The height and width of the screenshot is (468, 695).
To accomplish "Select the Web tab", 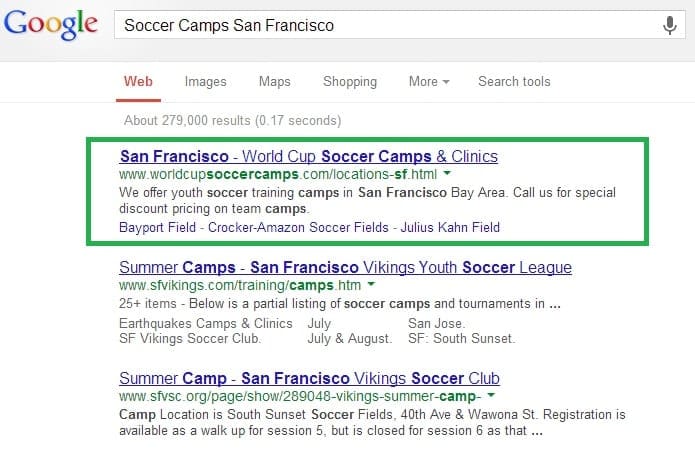I will click(x=138, y=82).
